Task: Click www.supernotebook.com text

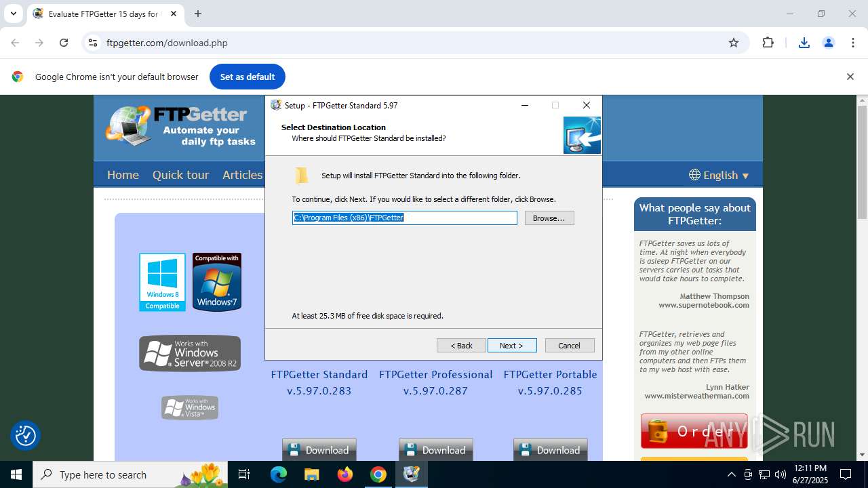Action: pos(704,305)
